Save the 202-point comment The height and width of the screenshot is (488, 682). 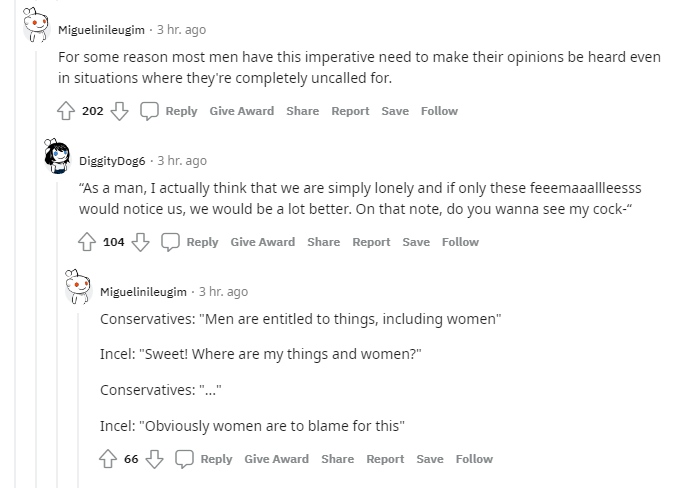click(x=395, y=111)
